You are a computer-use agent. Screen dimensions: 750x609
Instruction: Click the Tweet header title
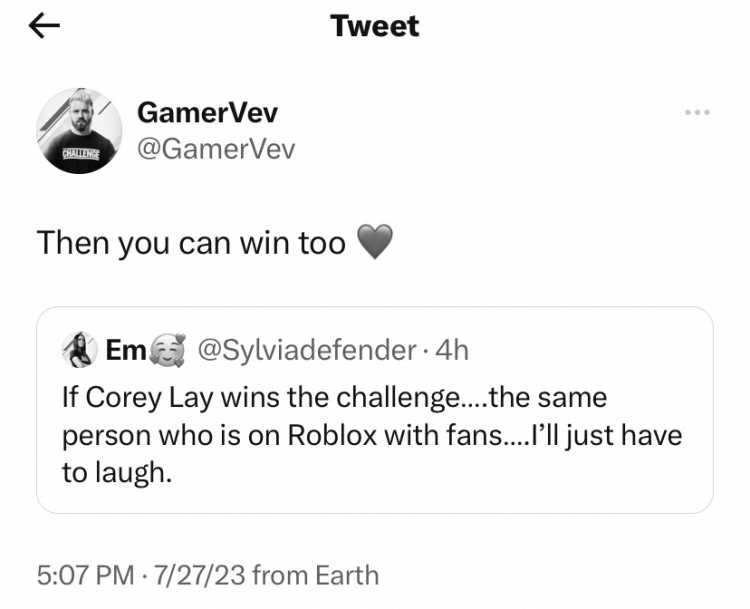click(x=375, y=26)
